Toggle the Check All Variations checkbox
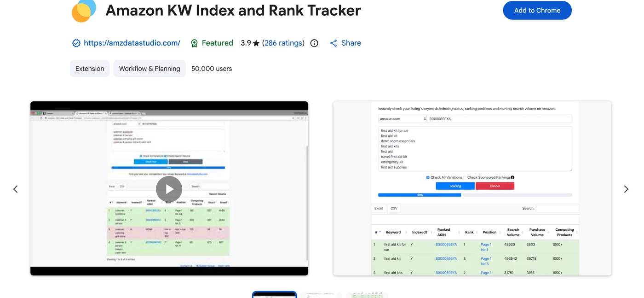This screenshot has height=298, width=644. tap(428, 177)
